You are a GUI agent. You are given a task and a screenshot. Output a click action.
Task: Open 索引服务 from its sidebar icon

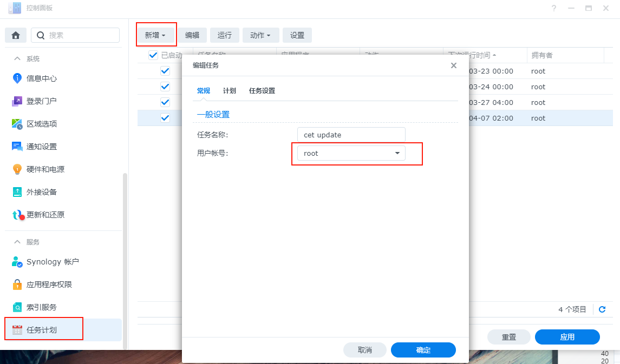pyautogui.click(x=17, y=307)
